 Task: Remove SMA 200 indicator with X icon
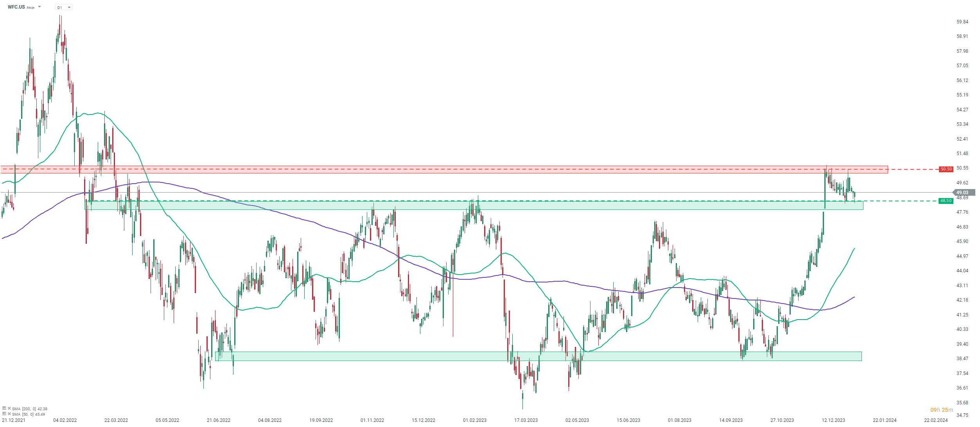[9, 409]
